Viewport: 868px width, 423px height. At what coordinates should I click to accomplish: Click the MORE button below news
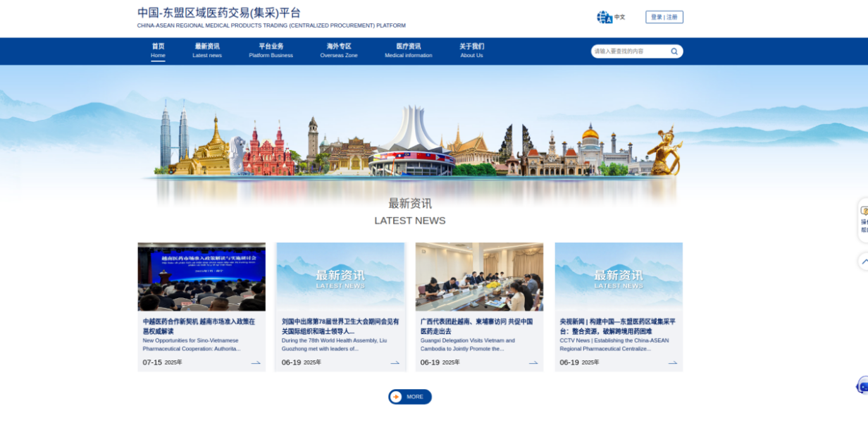point(409,397)
